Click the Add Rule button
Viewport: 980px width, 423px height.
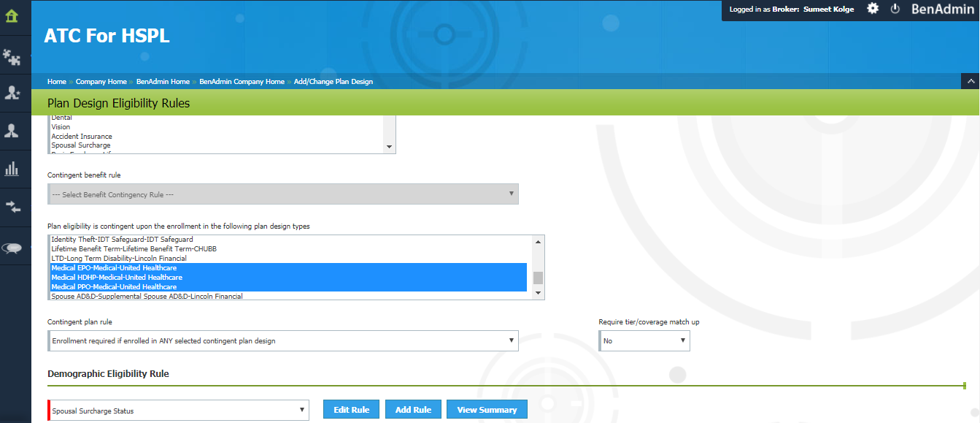[413, 410]
